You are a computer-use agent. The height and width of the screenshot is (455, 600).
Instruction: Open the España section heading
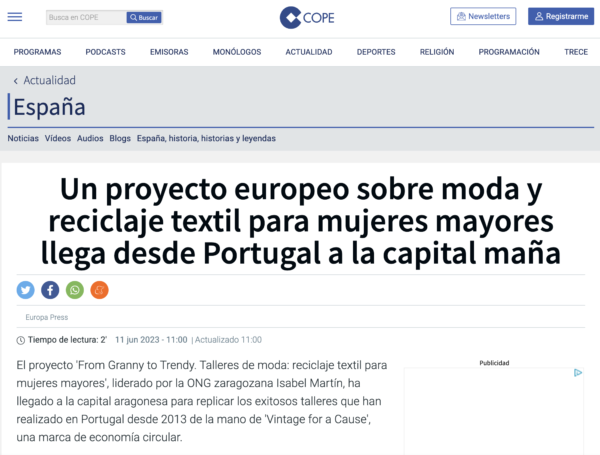49,108
